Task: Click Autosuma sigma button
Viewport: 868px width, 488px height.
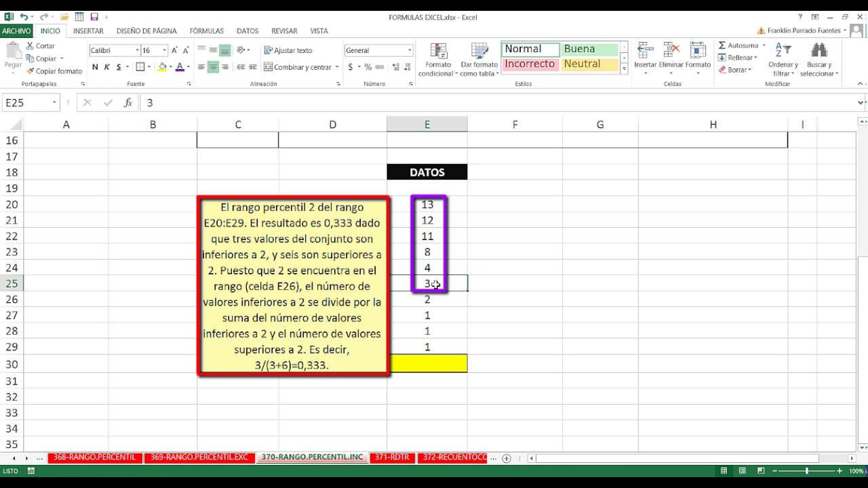Action: 738,45
